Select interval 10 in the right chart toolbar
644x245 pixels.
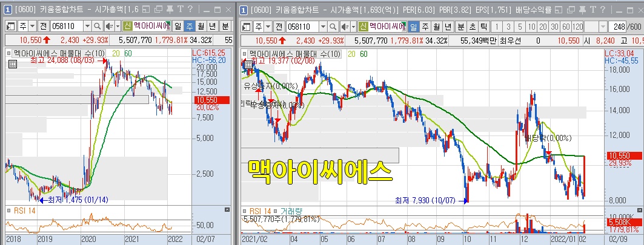tap(531, 27)
